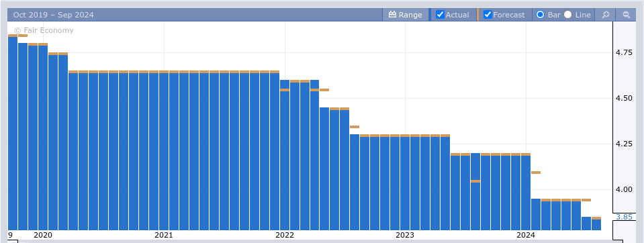Click the 2024 year label
Image resolution: width=644 pixels, height=243 pixels.
click(x=526, y=235)
